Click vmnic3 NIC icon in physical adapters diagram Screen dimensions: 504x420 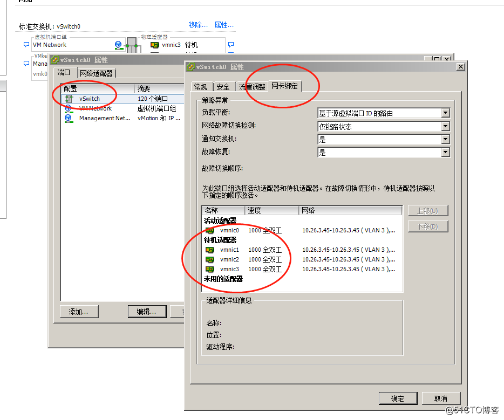[x=155, y=45]
